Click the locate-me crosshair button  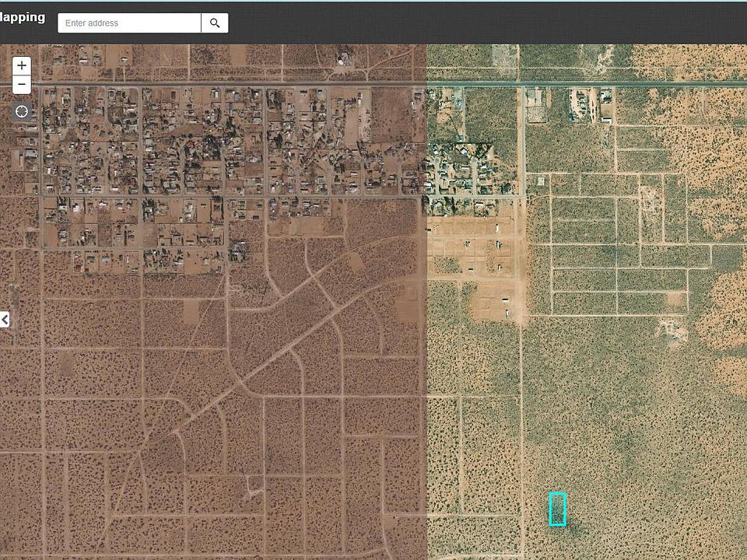pyautogui.click(x=22, y=111)
